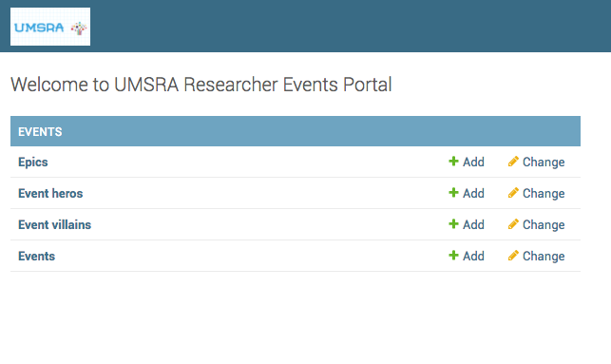
Task: Click the green plus icon for Event heros
Action: (x=453, y=193)
